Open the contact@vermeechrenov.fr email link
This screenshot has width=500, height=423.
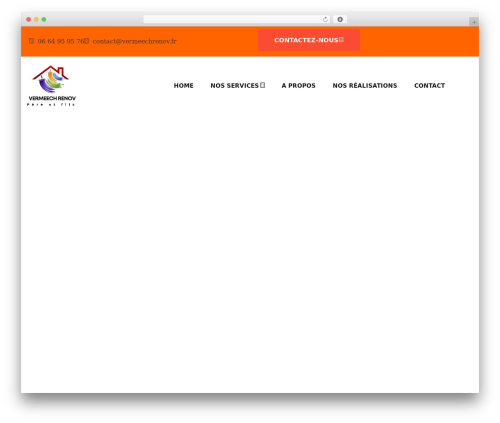(x=134, y=41)
